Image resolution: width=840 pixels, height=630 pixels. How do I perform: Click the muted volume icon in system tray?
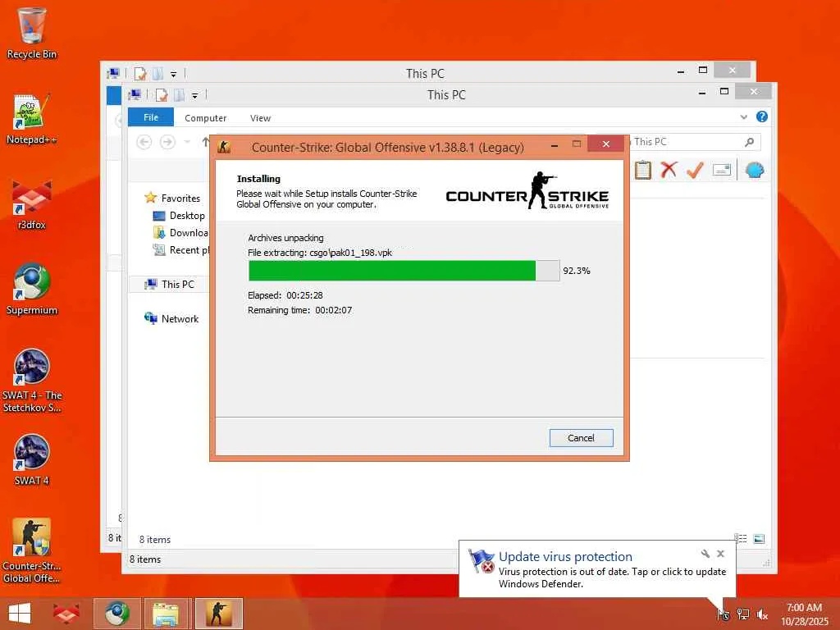pos(762,614)
